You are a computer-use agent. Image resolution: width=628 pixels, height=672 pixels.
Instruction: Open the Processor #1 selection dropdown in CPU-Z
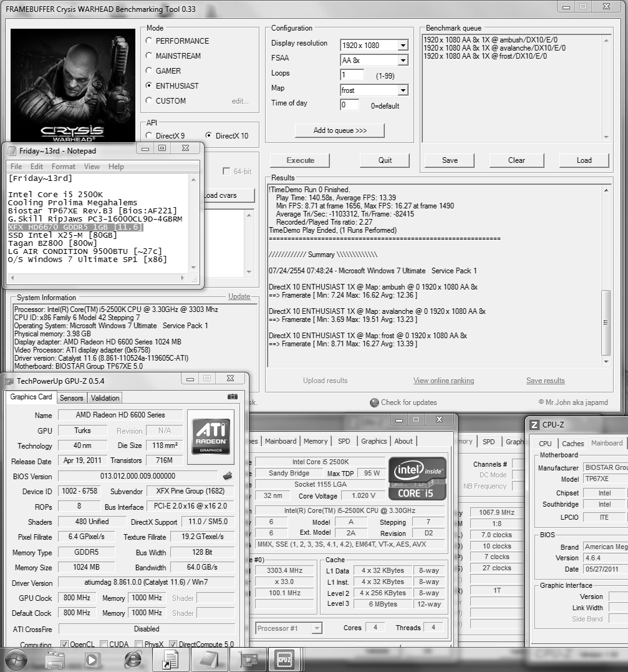pos(317,628)
